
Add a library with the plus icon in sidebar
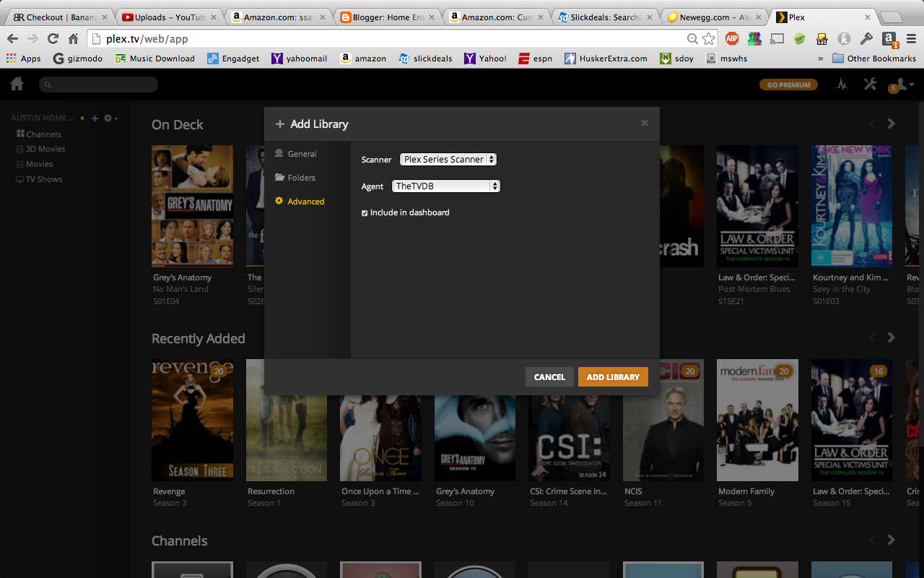click(95, 118)
